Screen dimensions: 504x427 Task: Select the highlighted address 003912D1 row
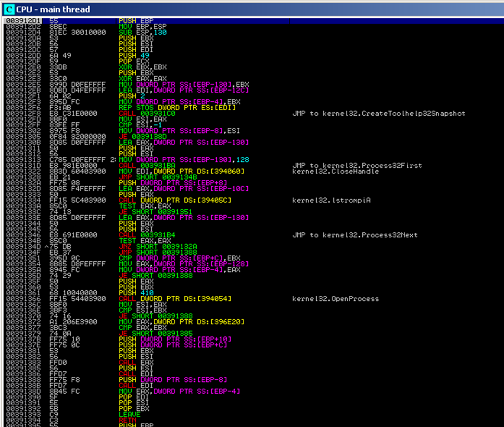coord(20,21)
